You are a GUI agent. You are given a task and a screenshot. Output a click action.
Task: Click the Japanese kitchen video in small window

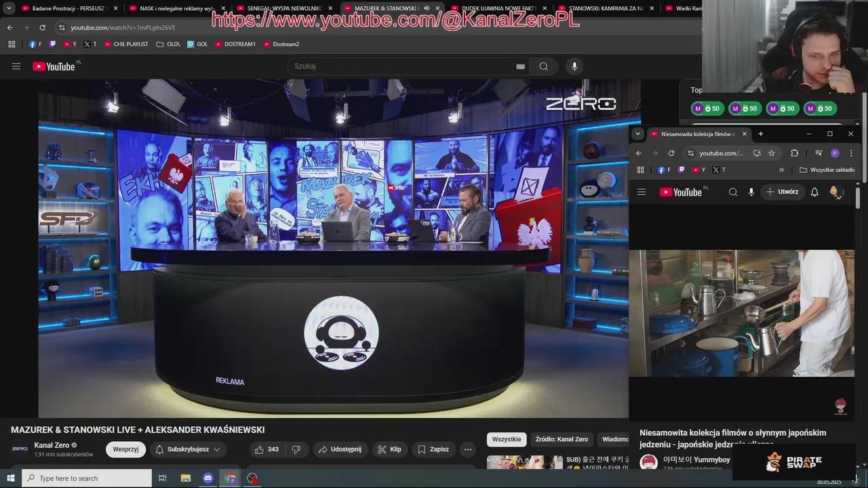741,313
